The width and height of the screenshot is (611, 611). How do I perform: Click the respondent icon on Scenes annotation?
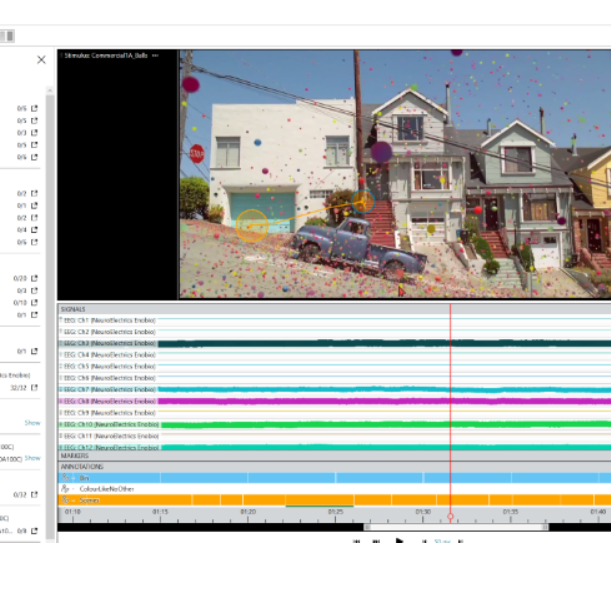point(65,500)
